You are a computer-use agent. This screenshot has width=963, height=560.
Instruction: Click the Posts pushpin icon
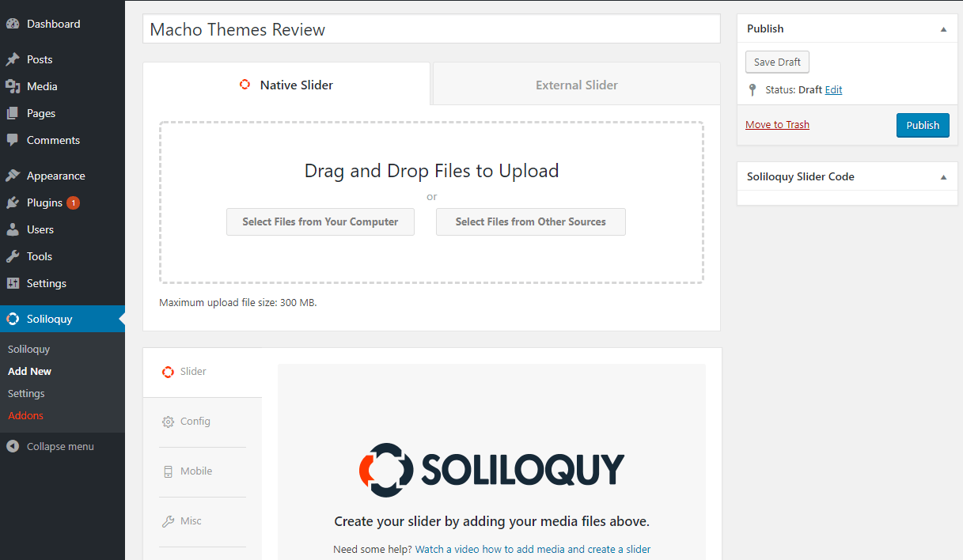[13, 59]
